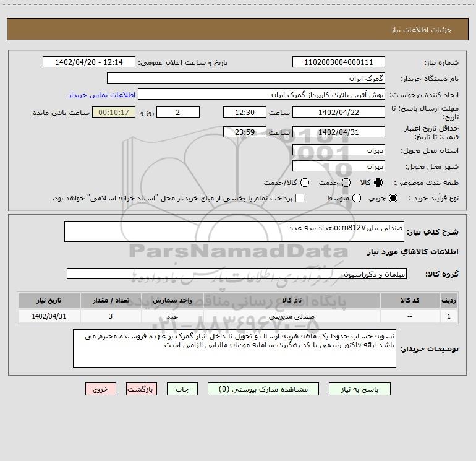This screenshot has height=461, width=476.
Task: Select the خدمت radio button
Action: 346,183
